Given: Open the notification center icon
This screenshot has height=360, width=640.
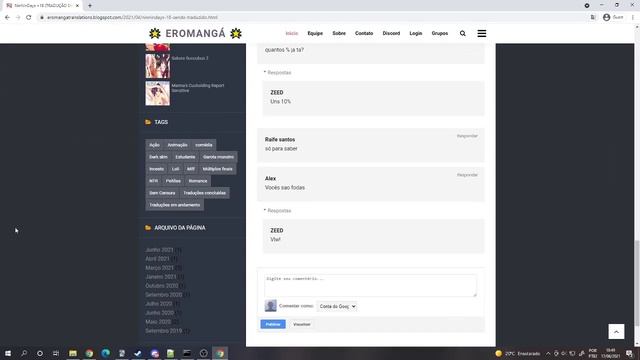Looking at the screenshot, I should click(x=629, y=353).
